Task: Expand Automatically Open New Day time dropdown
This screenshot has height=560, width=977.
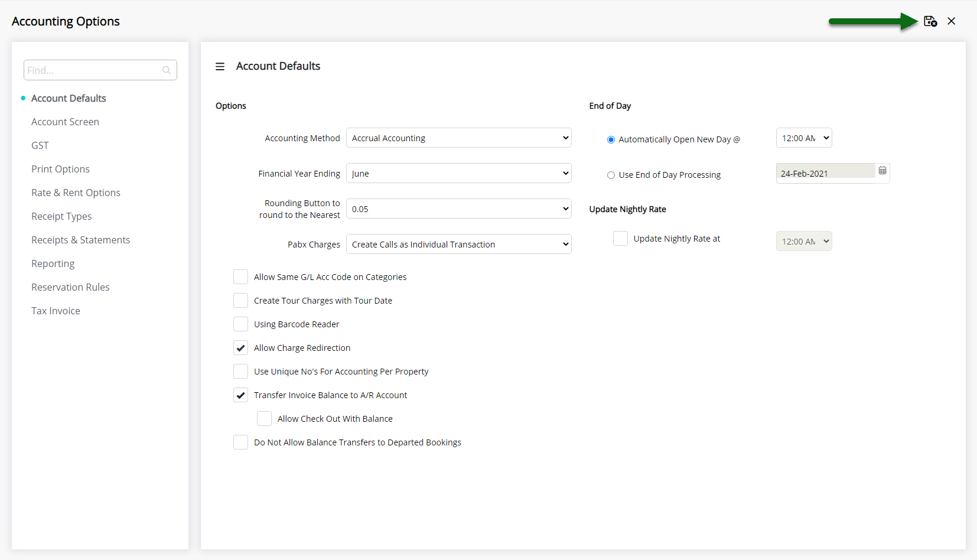Action: click(x=803, y=138)
